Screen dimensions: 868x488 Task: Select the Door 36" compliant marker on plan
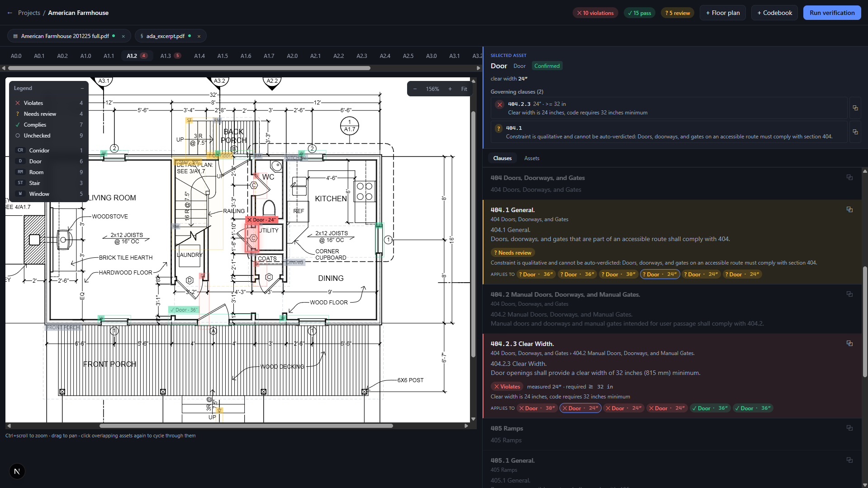184,310
